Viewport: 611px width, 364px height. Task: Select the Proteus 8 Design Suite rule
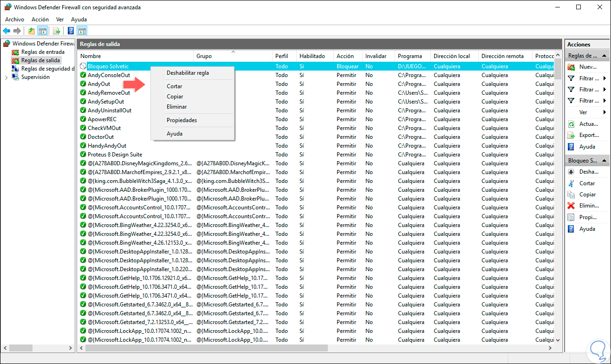click(115, 155)
